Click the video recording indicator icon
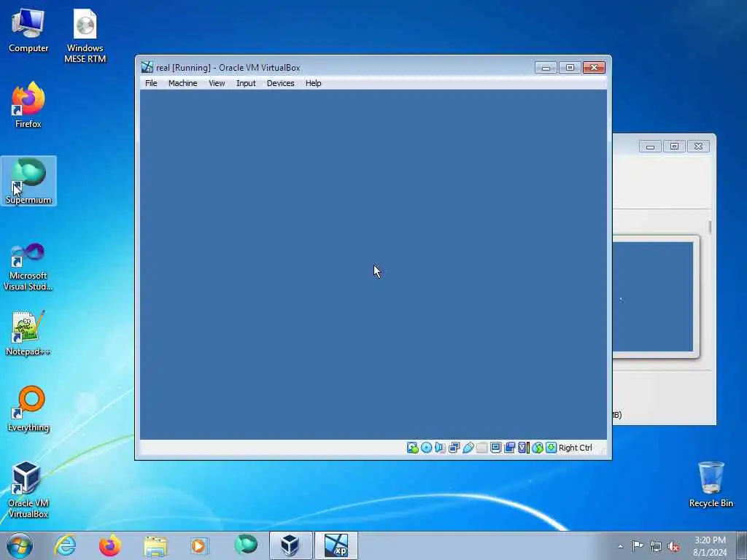 pyautogui.click(x=509, y=448)
